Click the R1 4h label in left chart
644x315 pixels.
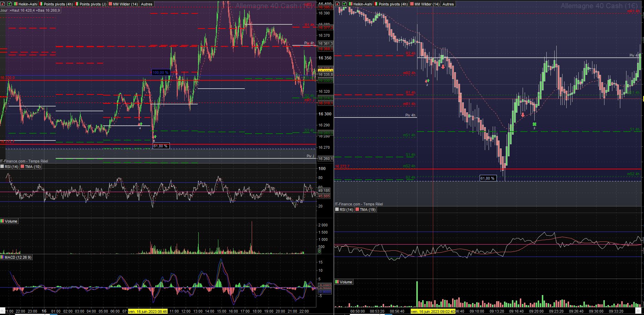(309, 25)
